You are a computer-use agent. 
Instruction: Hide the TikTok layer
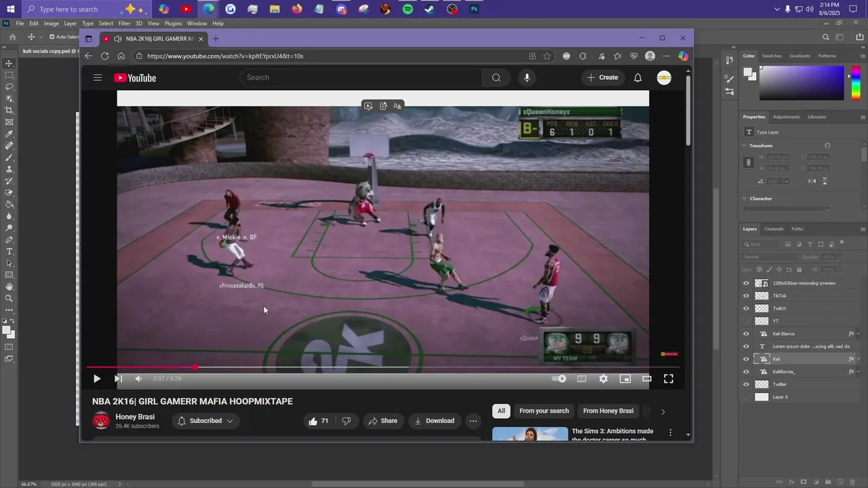[746, 296]
